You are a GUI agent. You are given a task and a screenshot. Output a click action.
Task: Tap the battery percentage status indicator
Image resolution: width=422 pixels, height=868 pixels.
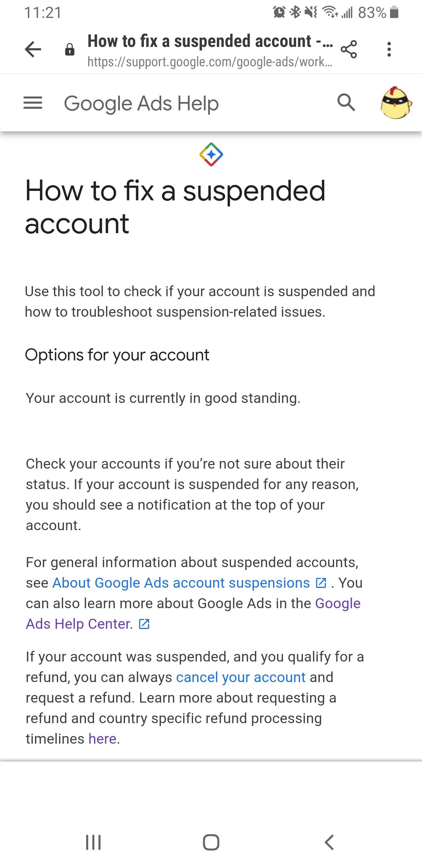372,13
